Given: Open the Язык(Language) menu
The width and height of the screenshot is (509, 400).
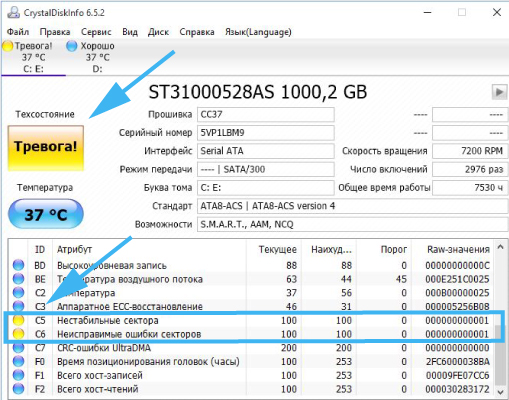Looking at the screenshot, I should coord(258,32).
